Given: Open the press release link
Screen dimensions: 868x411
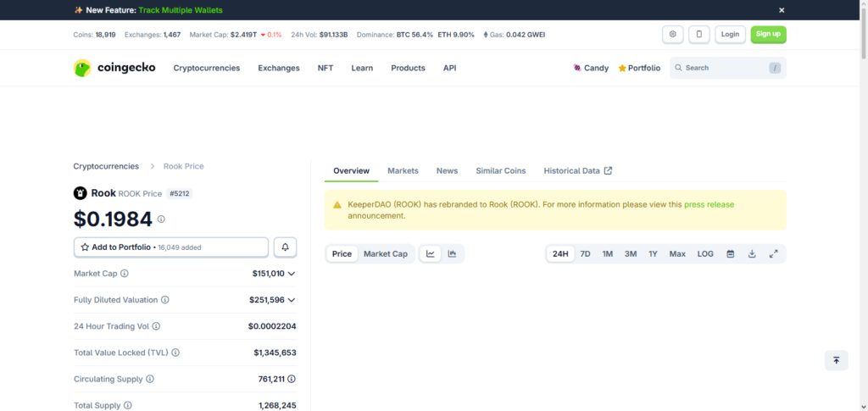Looking at the screenshot, I should coord(709,205).
